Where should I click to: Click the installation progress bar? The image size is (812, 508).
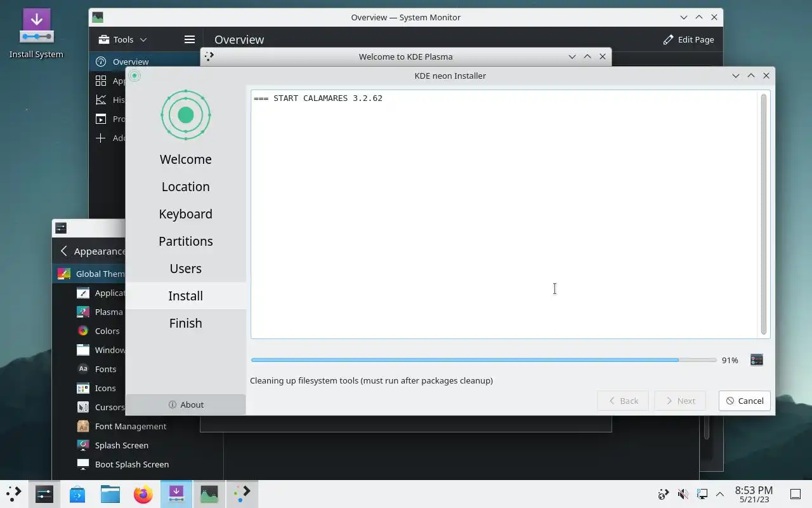click(483, 360)
